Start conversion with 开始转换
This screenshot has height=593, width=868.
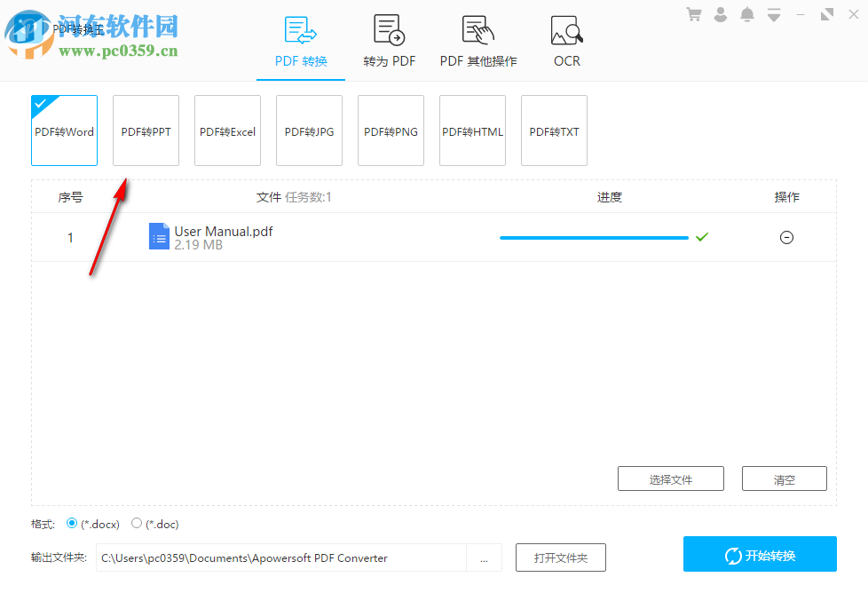pyautogui.click(x=759, y=554)
